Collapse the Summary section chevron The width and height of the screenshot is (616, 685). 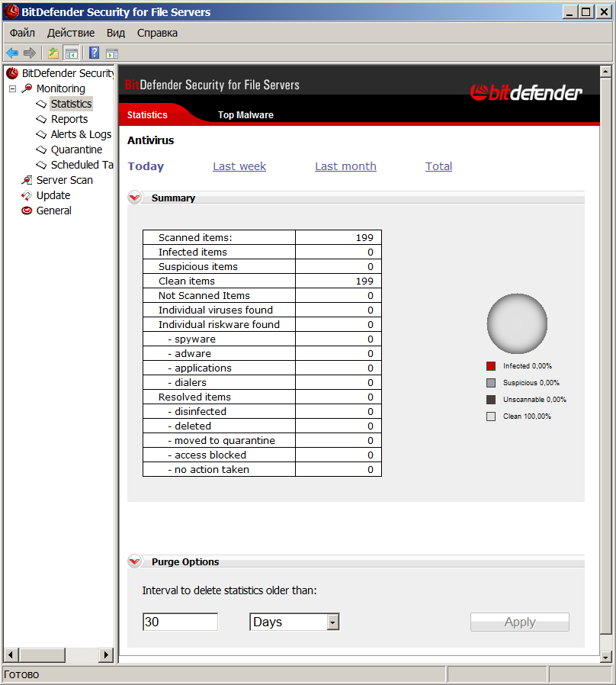click(x=134, y=198)
